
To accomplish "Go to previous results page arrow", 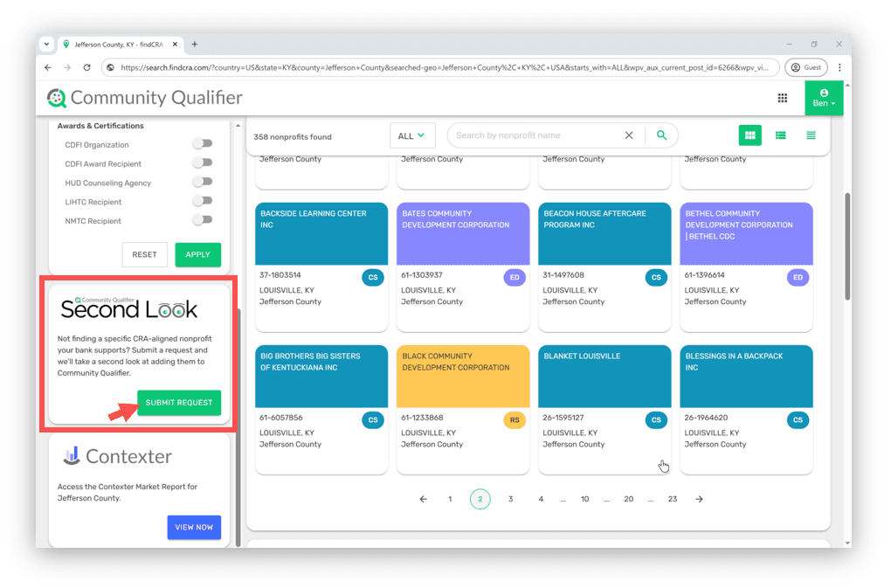I will point(424,500).
